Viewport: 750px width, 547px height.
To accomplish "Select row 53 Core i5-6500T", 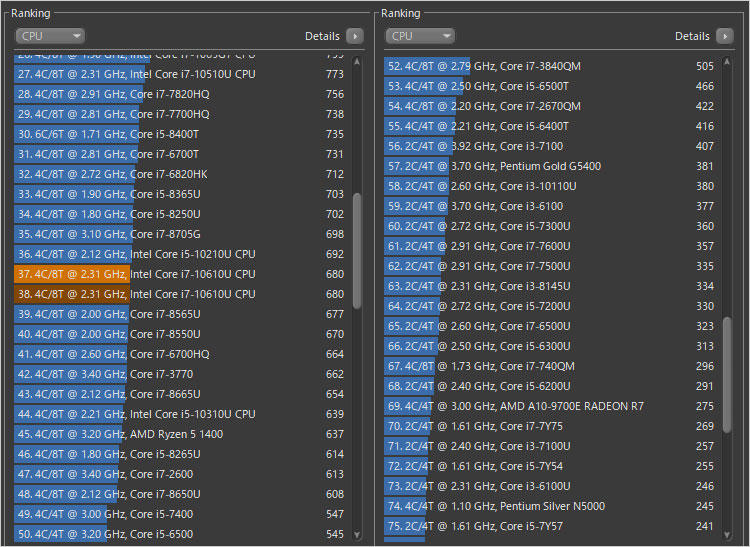I will 551,87.
